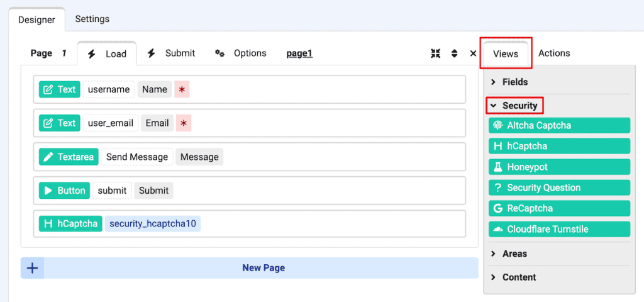The width and height of the screenshot is (644, 302).
Task: Click the security_hcaptcha10 name tag
Action: (x=152, y=224)
